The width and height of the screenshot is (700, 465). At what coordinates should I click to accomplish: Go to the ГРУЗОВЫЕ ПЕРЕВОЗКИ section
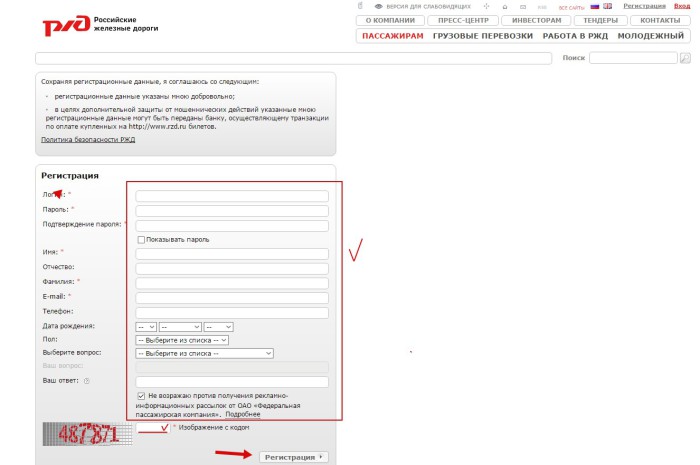tap(482, 36)
